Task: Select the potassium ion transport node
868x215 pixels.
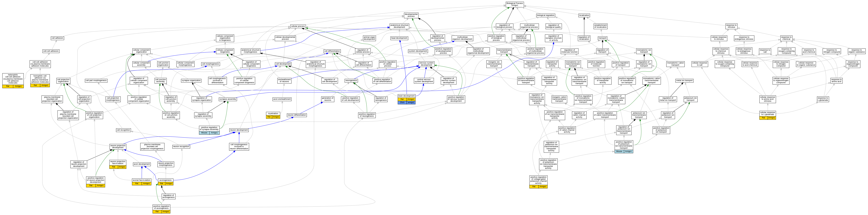Action: pos(690,99)
